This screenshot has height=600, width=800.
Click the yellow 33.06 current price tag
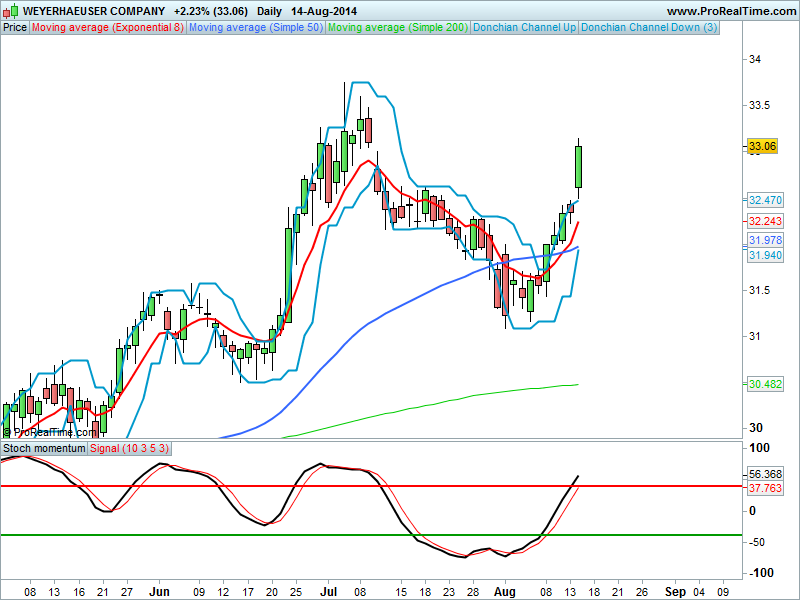point(762,146)
